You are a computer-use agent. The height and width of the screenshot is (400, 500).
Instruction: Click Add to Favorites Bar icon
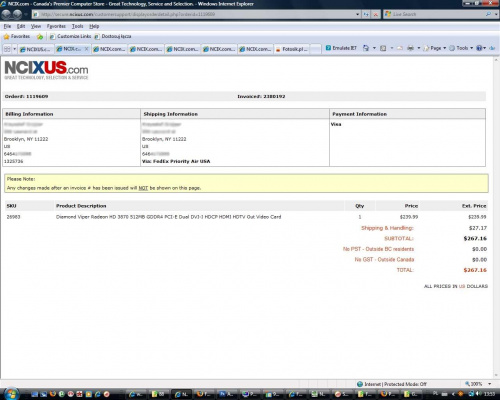click(x=40, y=36)
